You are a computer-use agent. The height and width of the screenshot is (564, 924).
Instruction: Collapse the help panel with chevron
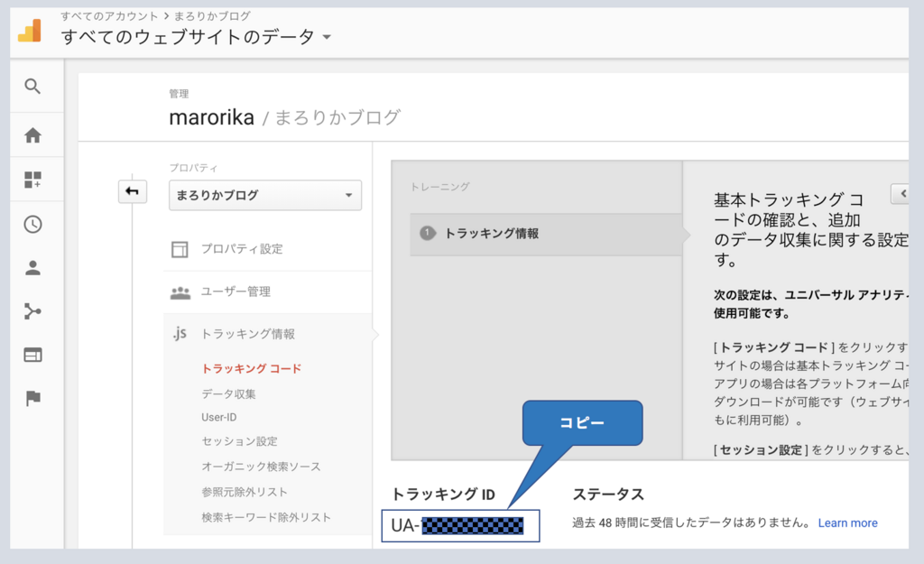pos(901,193)
